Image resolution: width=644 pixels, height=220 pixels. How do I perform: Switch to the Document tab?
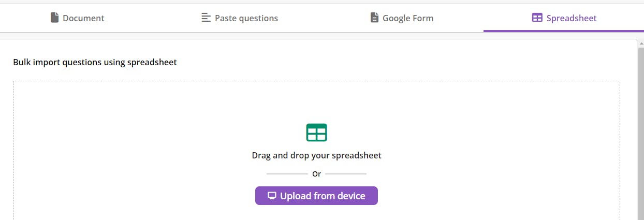coord(83,18)
